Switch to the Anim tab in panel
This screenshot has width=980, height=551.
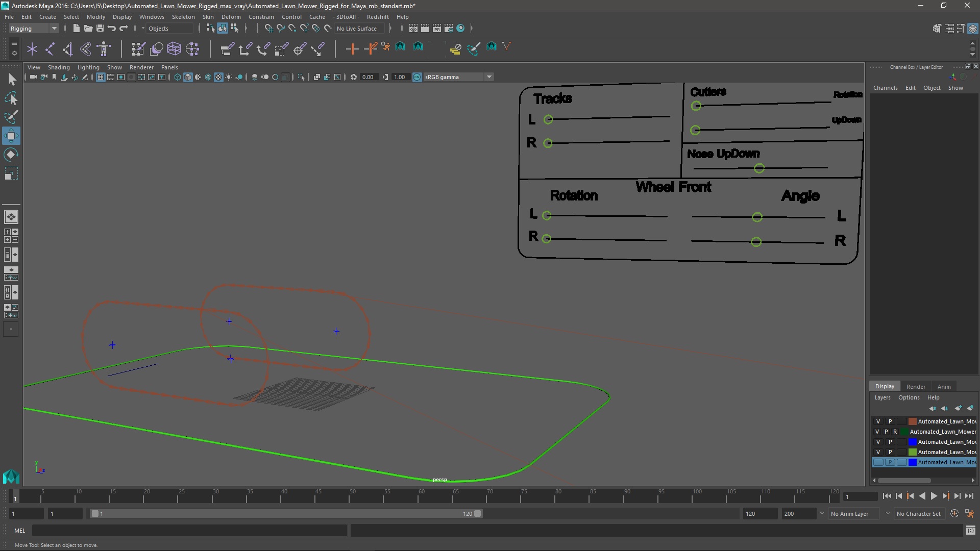[944, 386]
